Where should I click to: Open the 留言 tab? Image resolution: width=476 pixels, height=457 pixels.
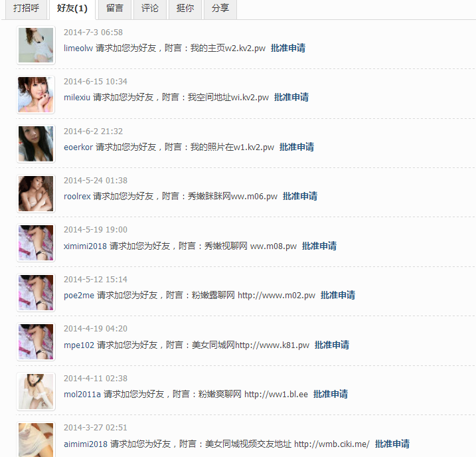point(115,9)
